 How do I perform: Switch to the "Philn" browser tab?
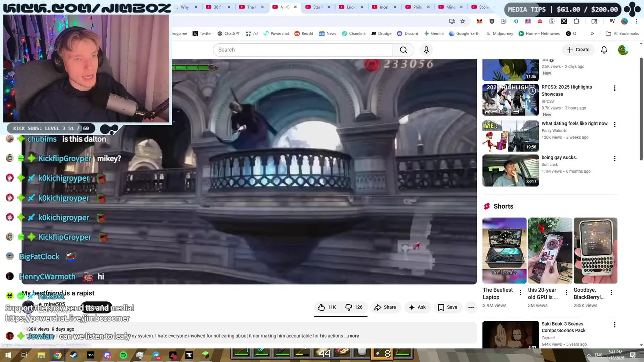(417, 7)
